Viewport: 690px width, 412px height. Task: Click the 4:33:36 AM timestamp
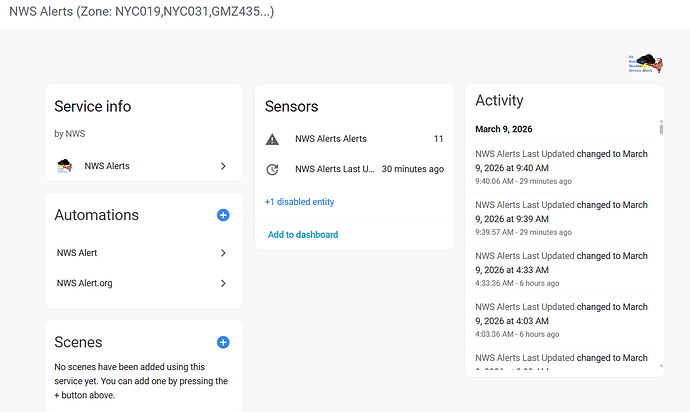(494, 283)
